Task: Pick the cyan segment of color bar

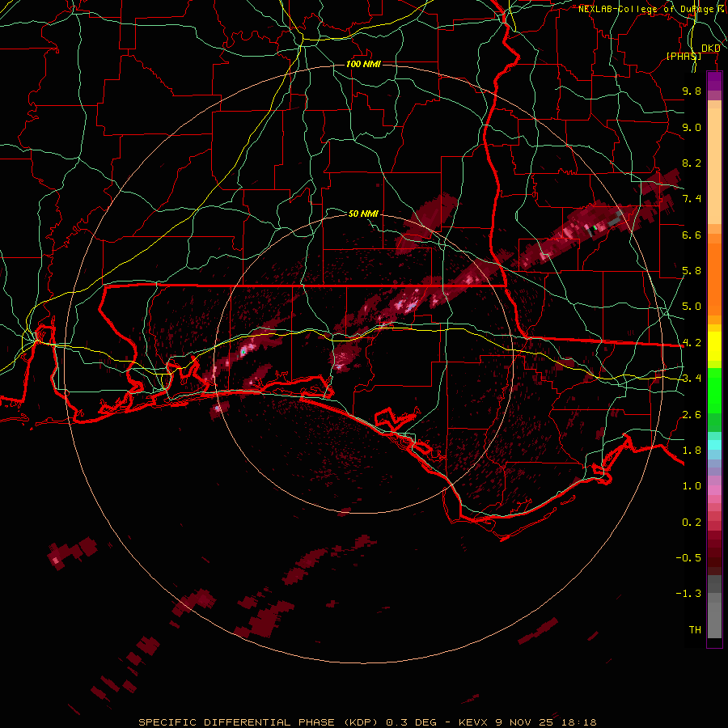Action: pos(714,445)
